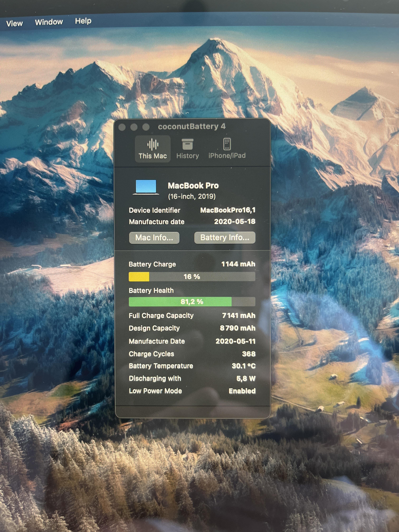399x532 pixels.
Task: Open the Window menu
Action: pyautogui.click(x=49, y=22)
